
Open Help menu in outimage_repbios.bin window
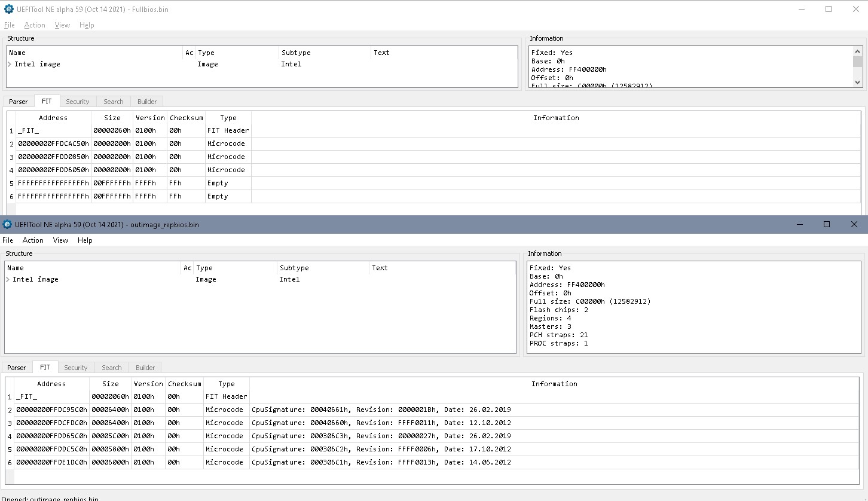click(85, 240)
